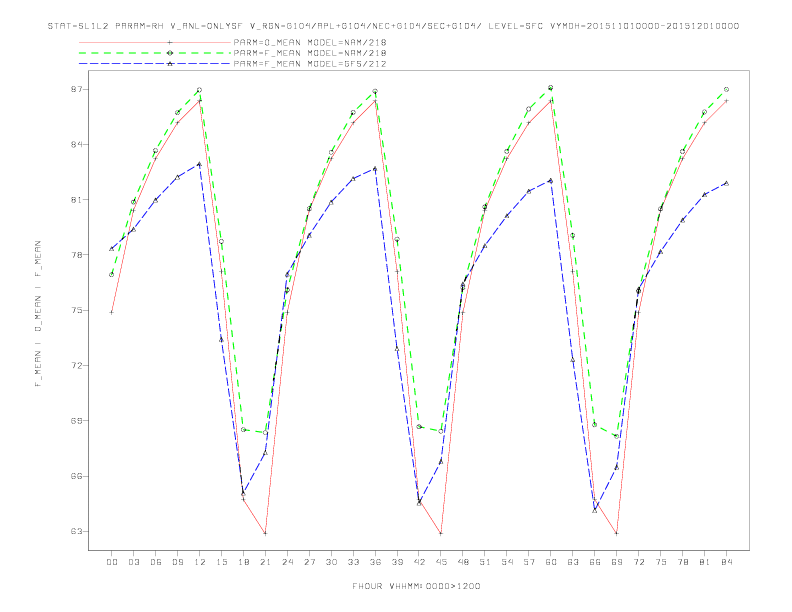This screenshot has height=612, width=792.
Task: Click the 45 forecast hour tick label
Action: point(441,562)
